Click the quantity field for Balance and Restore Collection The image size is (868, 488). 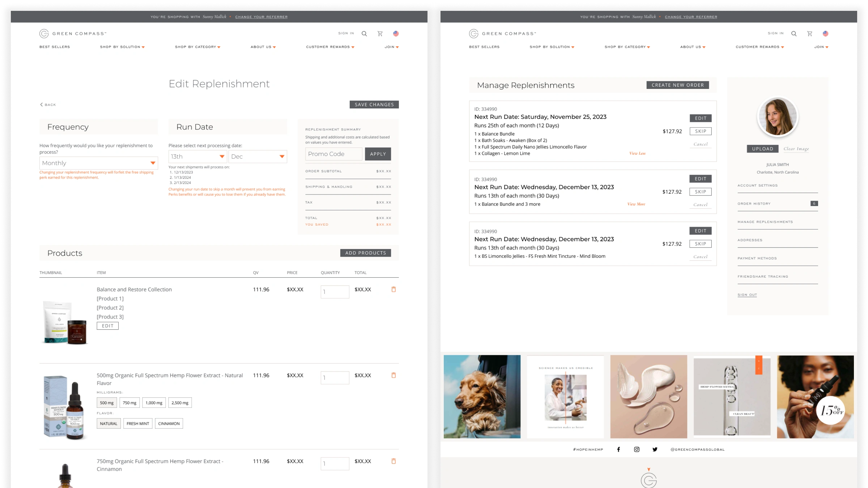click(x=335, y=292)
